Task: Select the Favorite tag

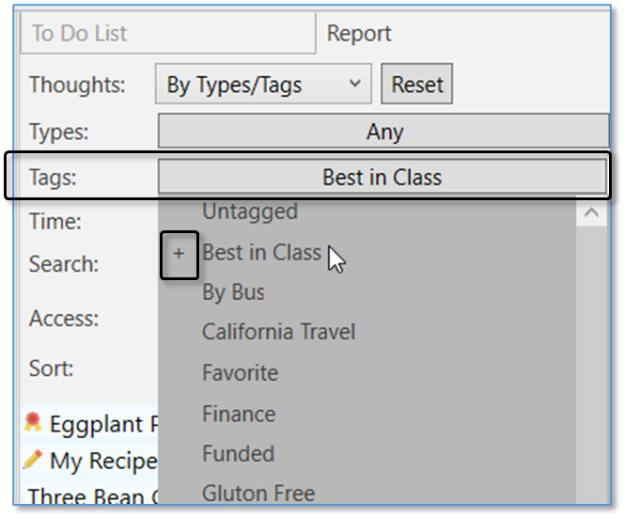Action: pyautogui.click(x=240, y=373)
